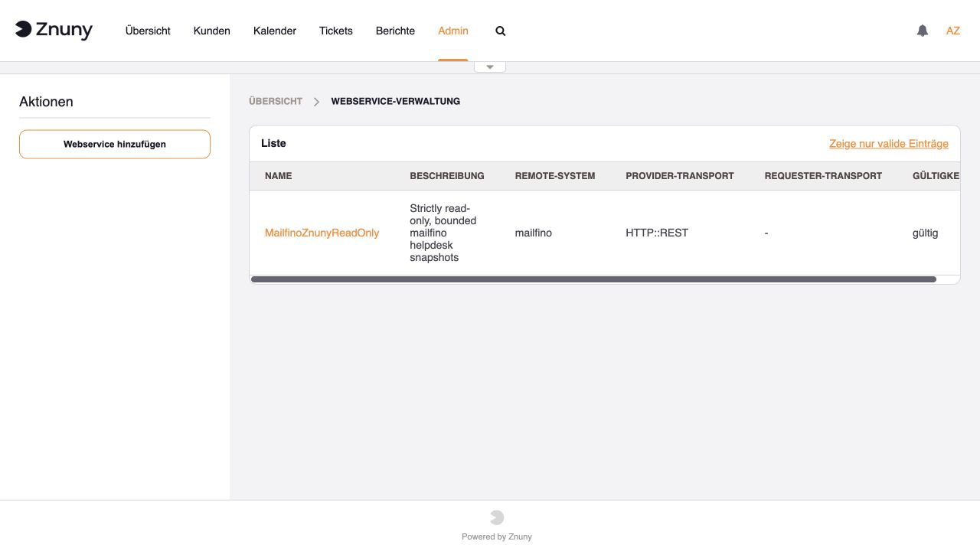Click the Znuny logo

tap(54, 30)
